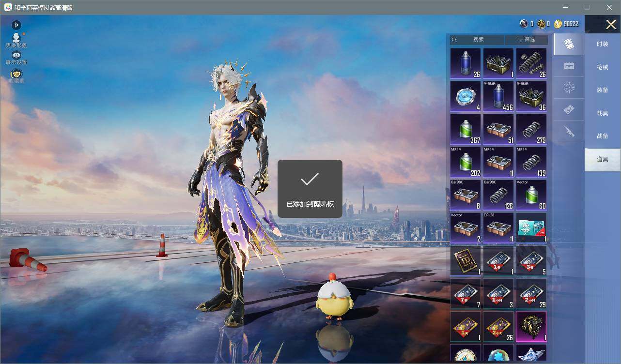The height and width of the screenshot is (364, 621).
Task: Select the blue spray can with count 26
Action: click(466, 63)
